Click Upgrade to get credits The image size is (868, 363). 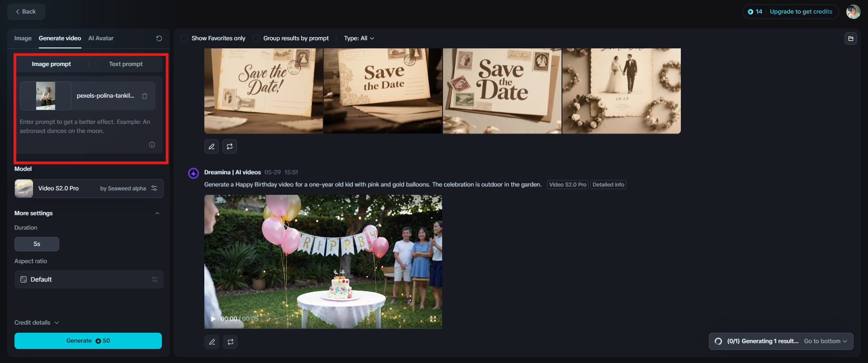pyautogui.click(x=801, y=12)
